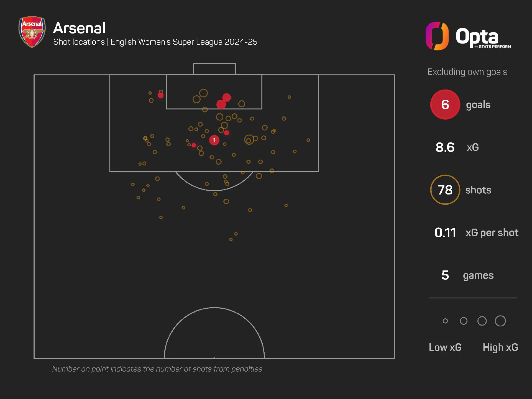Image resolution: width=532 pixels, height=399 pixels.
Task: Click the Arsenal title heading
Action: point(79,28)
